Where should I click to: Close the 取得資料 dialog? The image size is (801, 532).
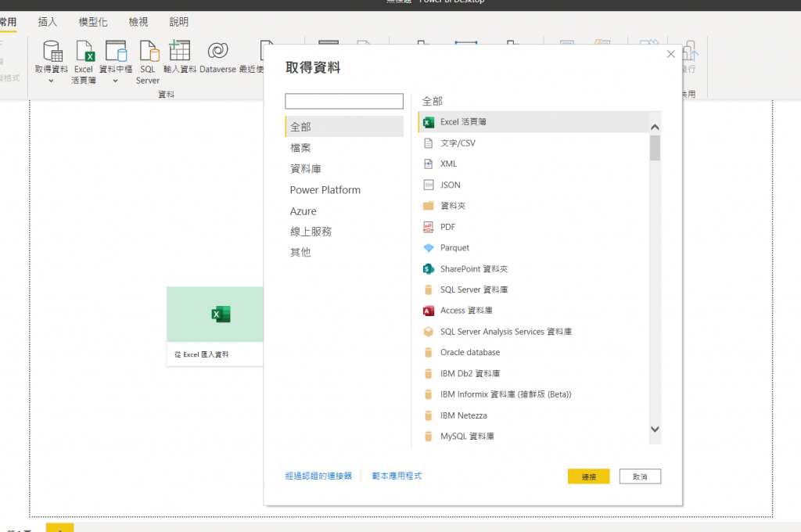coord(670,54)
